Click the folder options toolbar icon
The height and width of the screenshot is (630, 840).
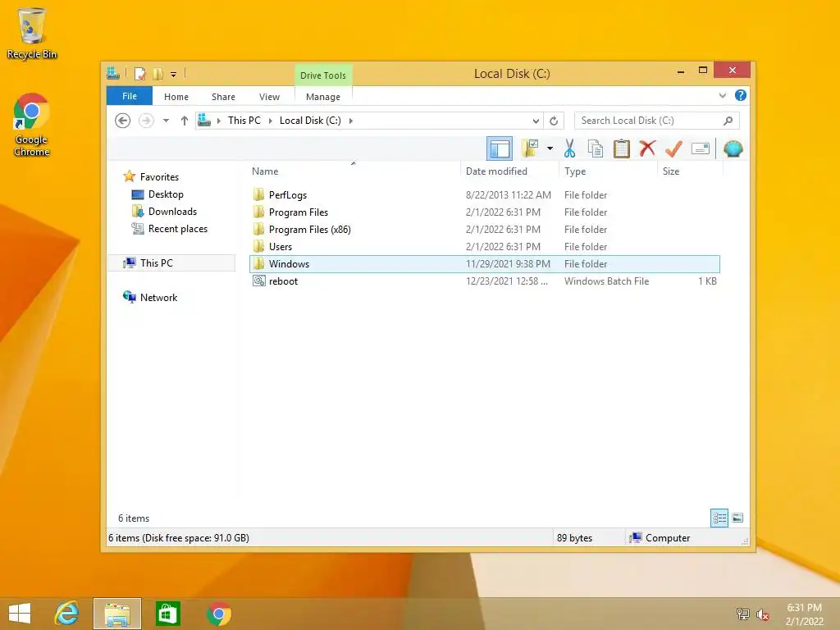[530, 148]
